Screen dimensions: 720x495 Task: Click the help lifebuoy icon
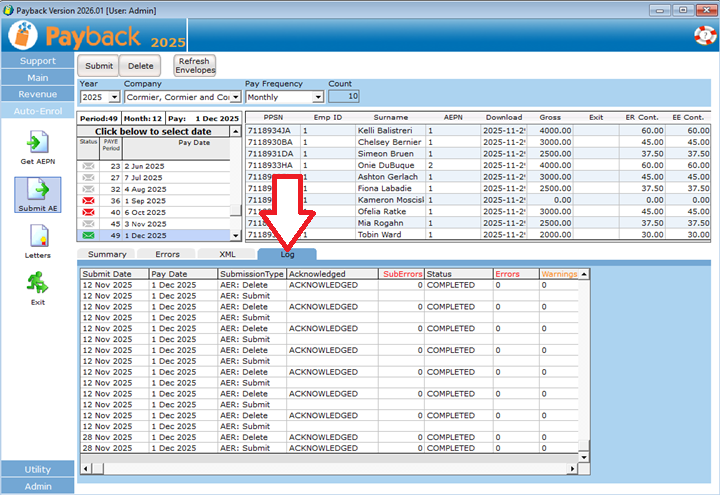pyautogui.click(x=704, y=36)
